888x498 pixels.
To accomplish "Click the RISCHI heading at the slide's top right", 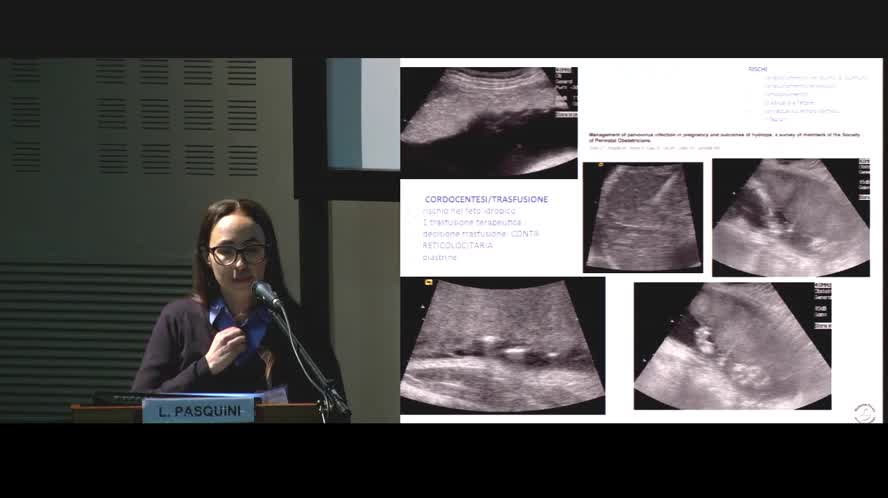I will pyautogui.click(x=757, y=69).
